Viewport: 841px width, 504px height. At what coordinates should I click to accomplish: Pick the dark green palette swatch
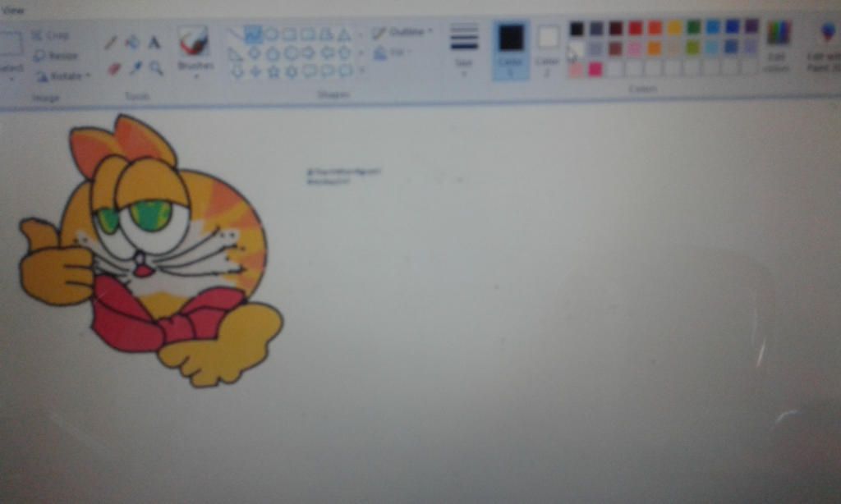(x=694, y=27)
